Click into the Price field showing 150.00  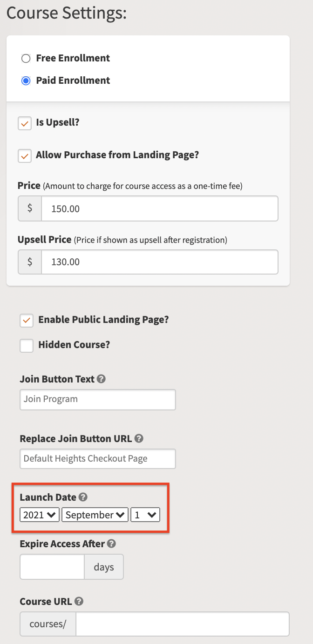[x=160, y=208]
